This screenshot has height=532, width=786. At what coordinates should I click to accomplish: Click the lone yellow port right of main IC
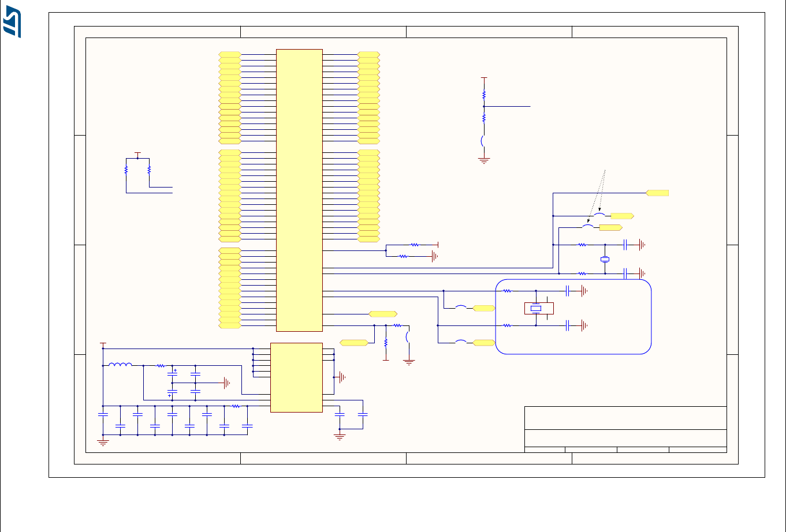(383, 314)
